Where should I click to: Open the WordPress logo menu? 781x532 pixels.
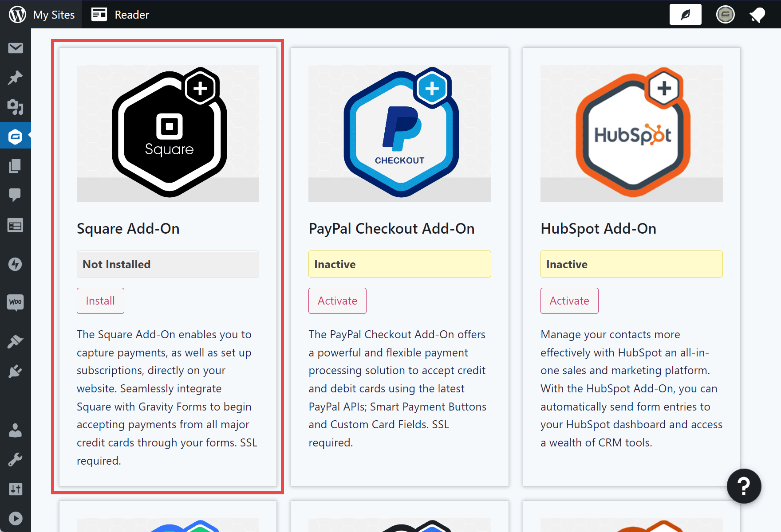click(x=17, y=15)
